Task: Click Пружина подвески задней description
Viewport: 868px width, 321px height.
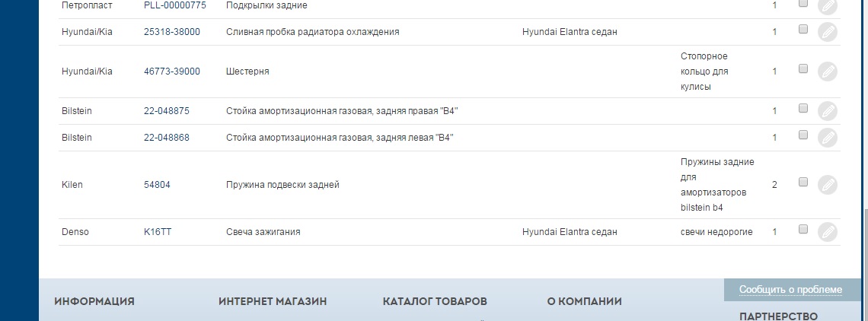Action: 283,185
